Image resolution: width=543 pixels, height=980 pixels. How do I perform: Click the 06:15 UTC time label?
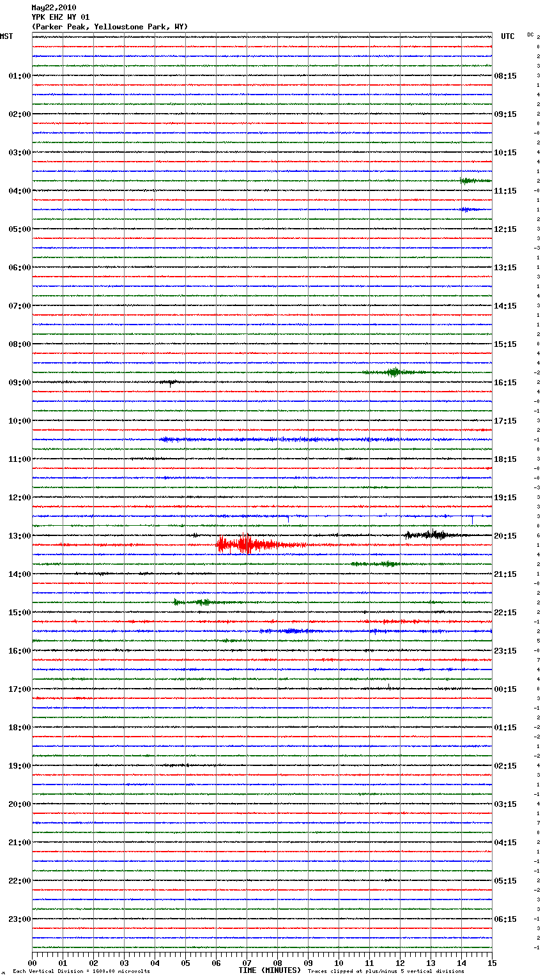[x=505, y=919]
